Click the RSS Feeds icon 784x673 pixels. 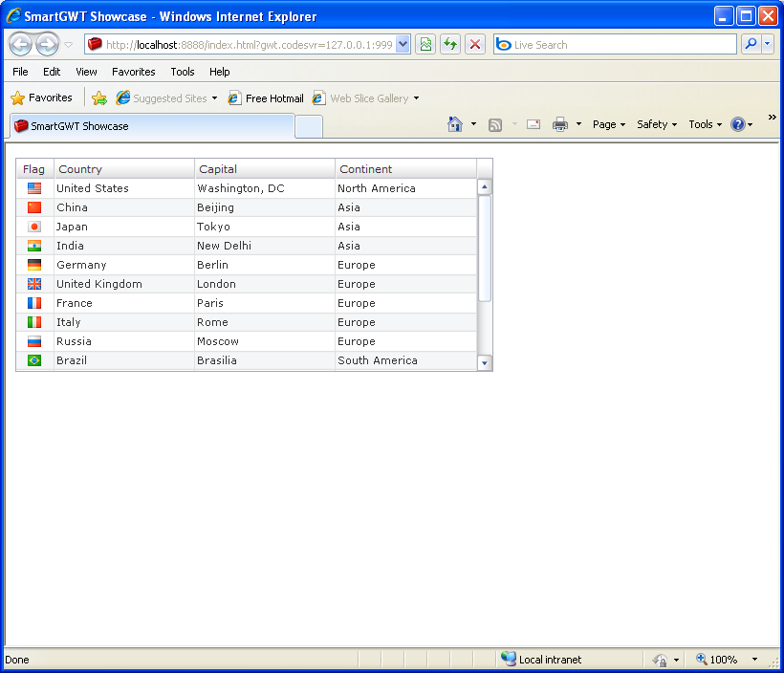[x=495, y=124]
